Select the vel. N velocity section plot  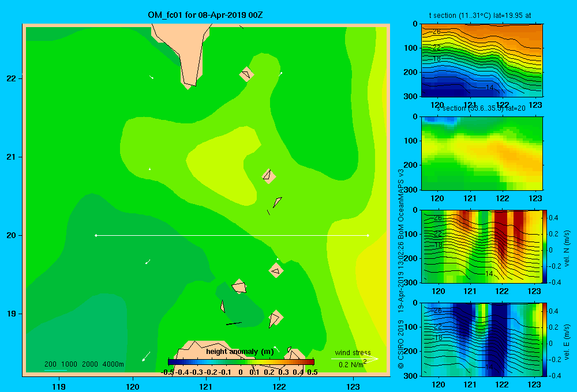pos(482,246)
